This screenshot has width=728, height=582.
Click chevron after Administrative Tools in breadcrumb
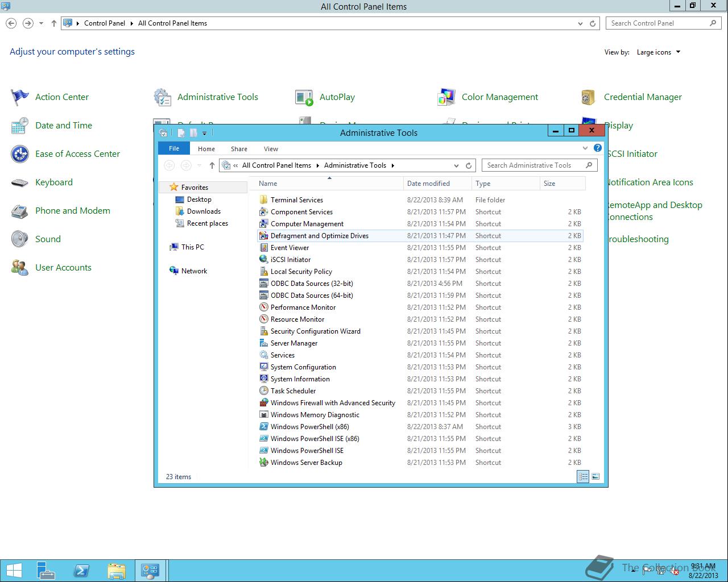(392, 165)
